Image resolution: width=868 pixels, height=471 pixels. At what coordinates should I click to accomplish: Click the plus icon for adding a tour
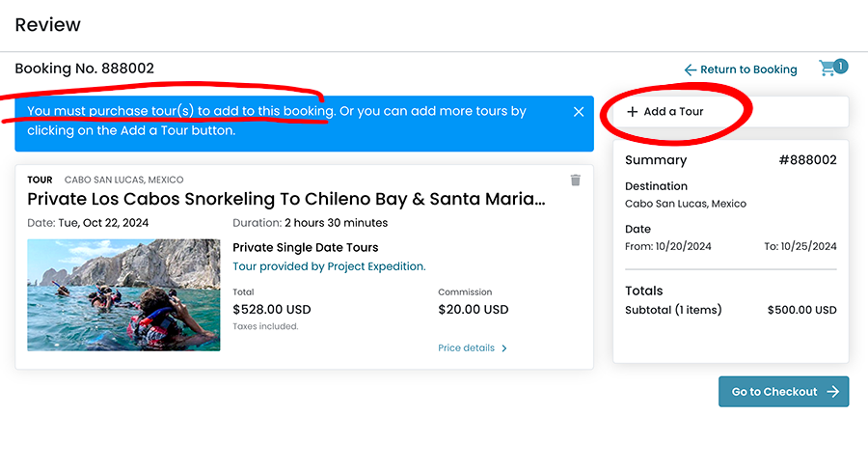[633, 112]
